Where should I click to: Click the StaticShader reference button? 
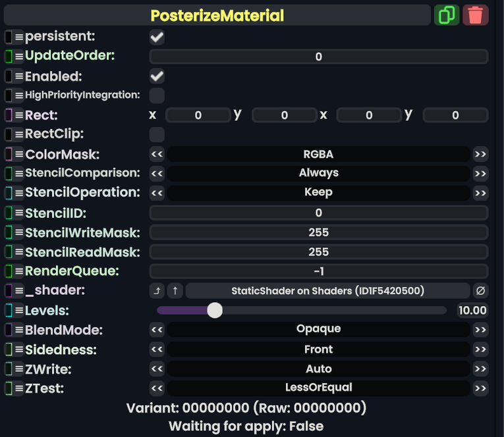[327, 291]
